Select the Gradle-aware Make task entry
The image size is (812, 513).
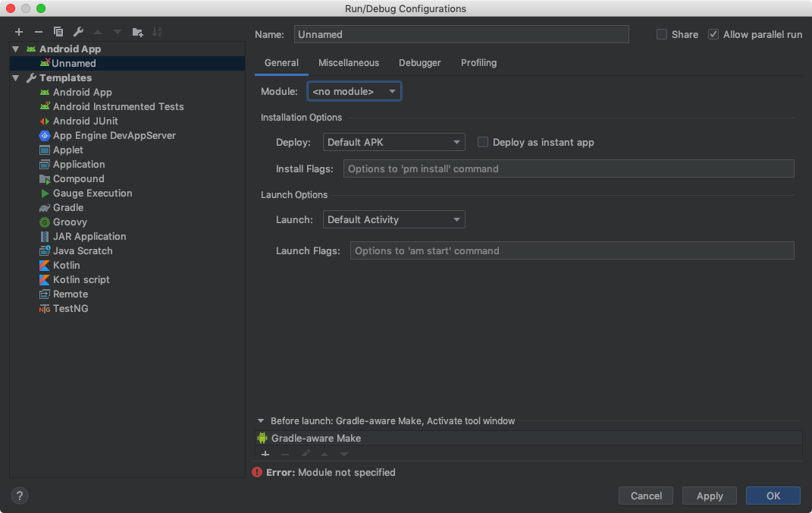(316, 438)
